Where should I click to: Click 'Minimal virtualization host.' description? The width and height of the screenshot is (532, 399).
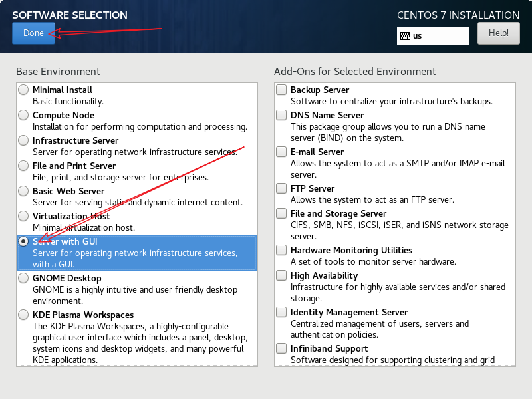click(x=84, y=227)
